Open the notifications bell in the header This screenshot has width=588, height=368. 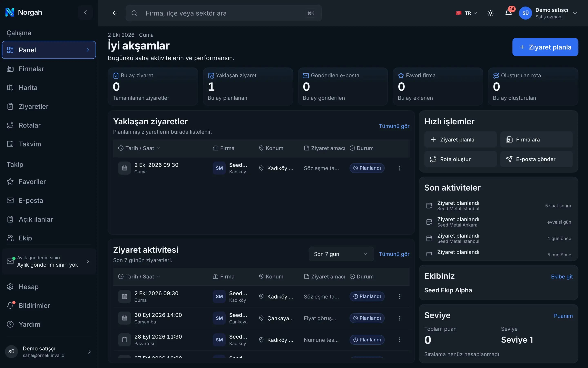pos(508,13)
